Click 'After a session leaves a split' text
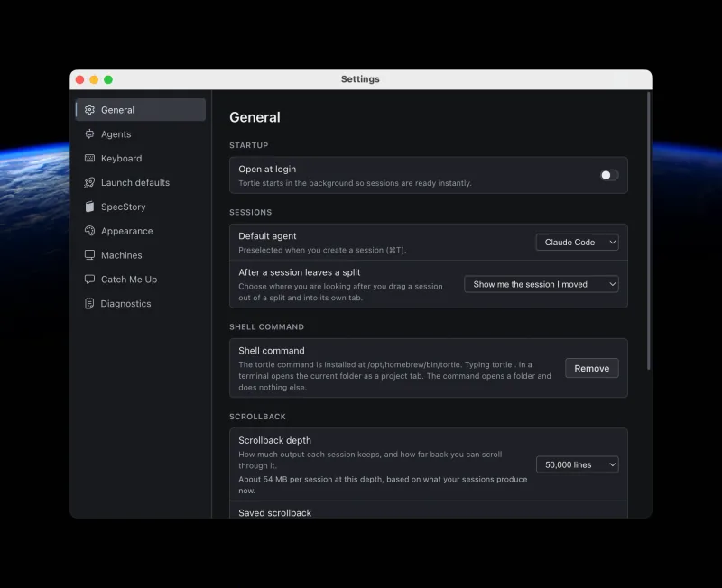The width and height of the screenshot is (722, 588). pos(300,272)
